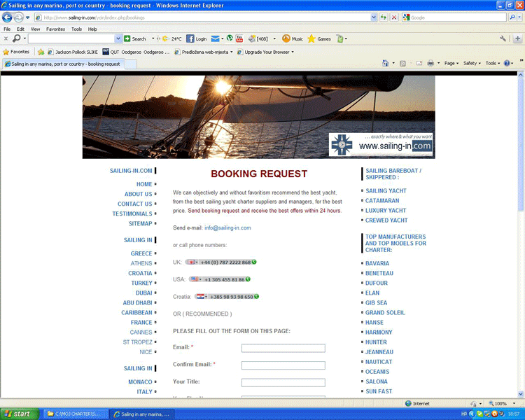This screenshot has height=420, width=525.
Task: Click the Home icon in command bar
Action: coord(386,63)
